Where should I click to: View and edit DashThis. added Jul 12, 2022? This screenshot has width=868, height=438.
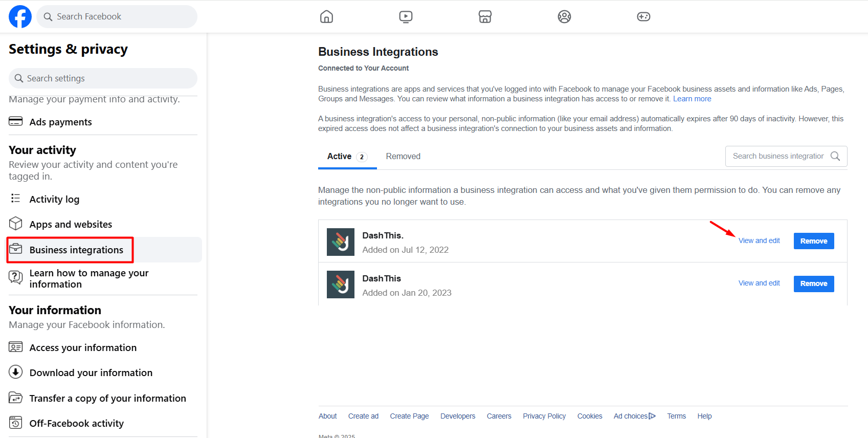759,240
